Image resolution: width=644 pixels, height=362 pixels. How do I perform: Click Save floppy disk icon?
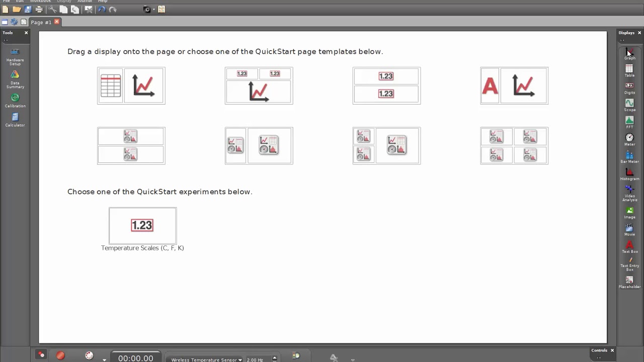(27, 9)
